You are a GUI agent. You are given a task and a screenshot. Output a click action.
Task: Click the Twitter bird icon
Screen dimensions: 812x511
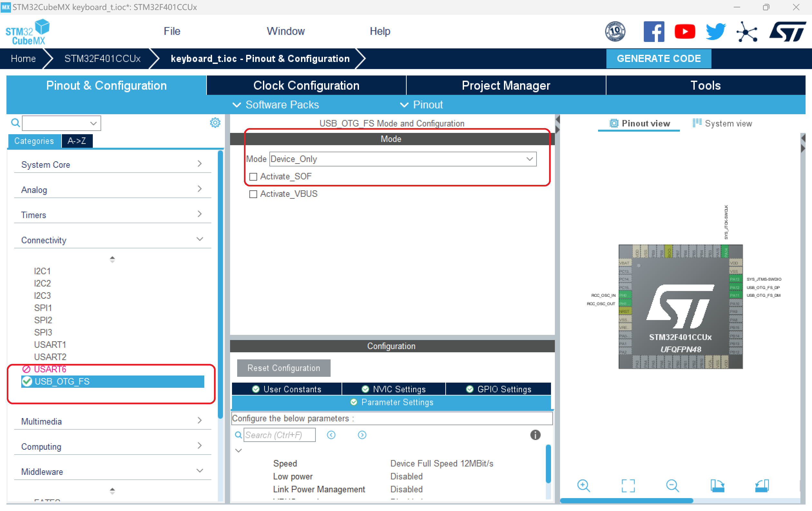click(x=716, y=32)
